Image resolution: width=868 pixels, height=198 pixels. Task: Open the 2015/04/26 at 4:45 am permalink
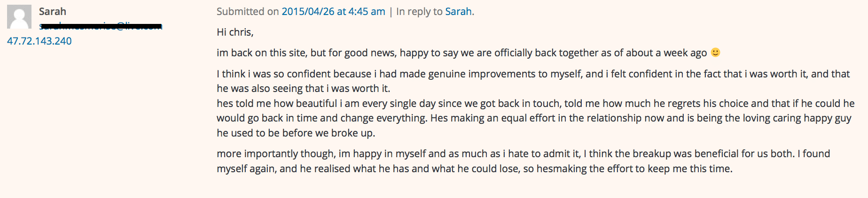coord(333,12)
